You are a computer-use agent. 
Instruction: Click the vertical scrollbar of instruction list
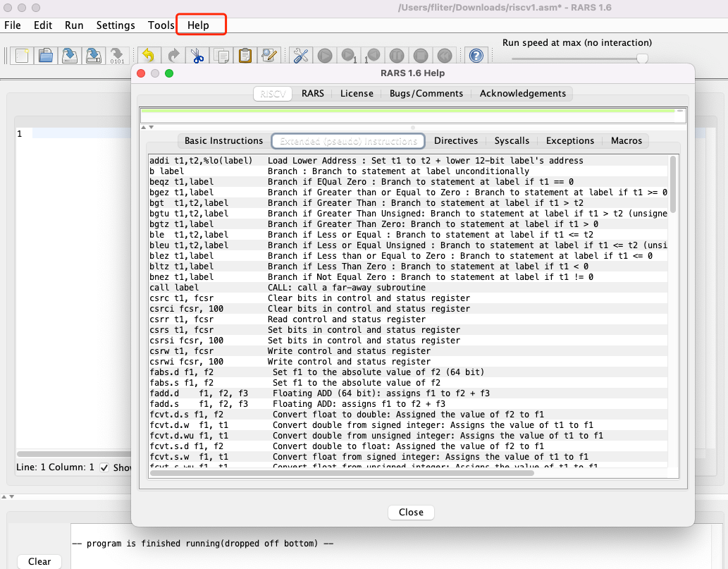(x=673, y=185)
